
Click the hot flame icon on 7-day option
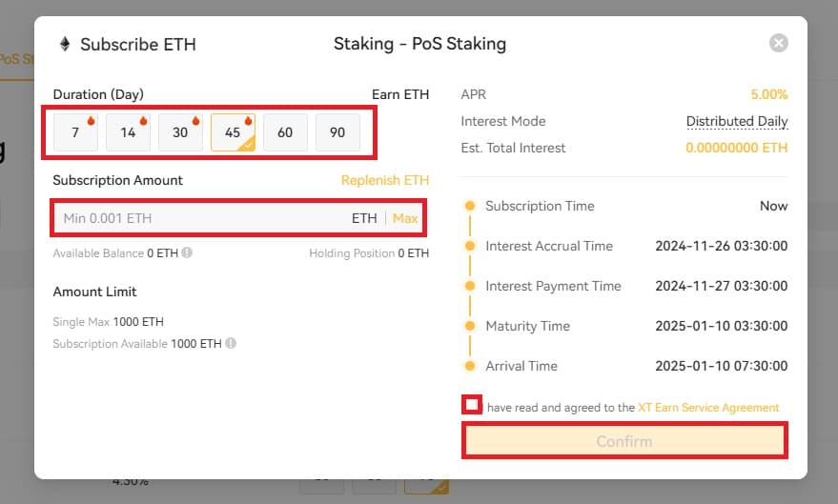click(91, 121)
